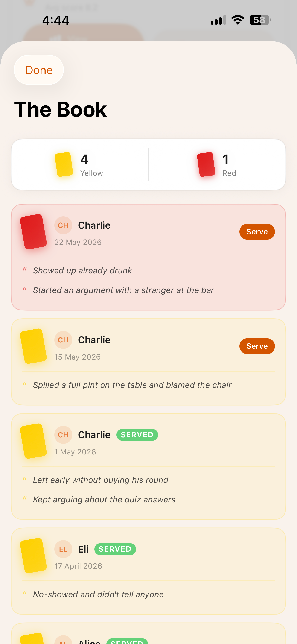Tap the CH avatar on 22 May entry
This screenshot has height=644, width=297.
tap(63, 225)
